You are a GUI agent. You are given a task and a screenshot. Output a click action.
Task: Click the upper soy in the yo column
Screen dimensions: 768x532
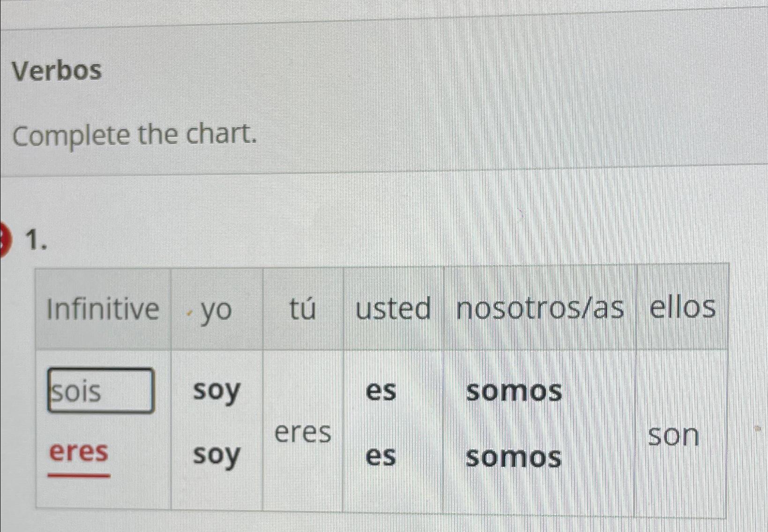tap(216, 392)
